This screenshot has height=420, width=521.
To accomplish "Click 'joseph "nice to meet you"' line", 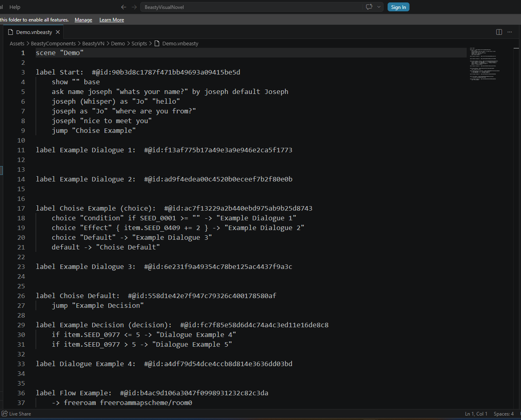I will point(102,121).
